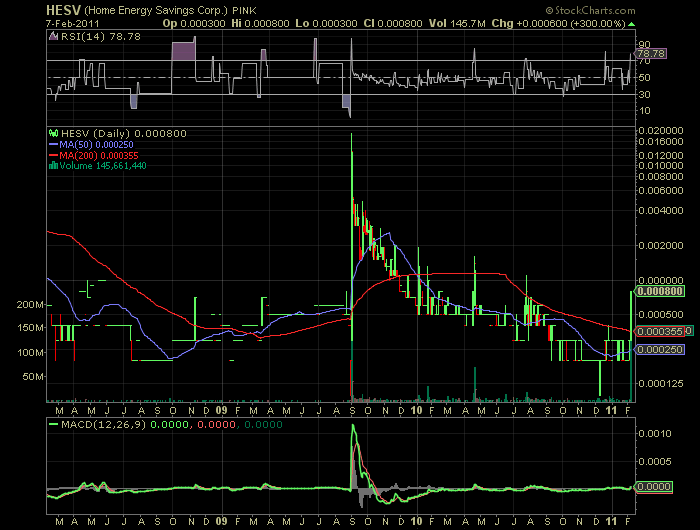Click the blue 0.000250 MA(50) price tag

point(660,349)
